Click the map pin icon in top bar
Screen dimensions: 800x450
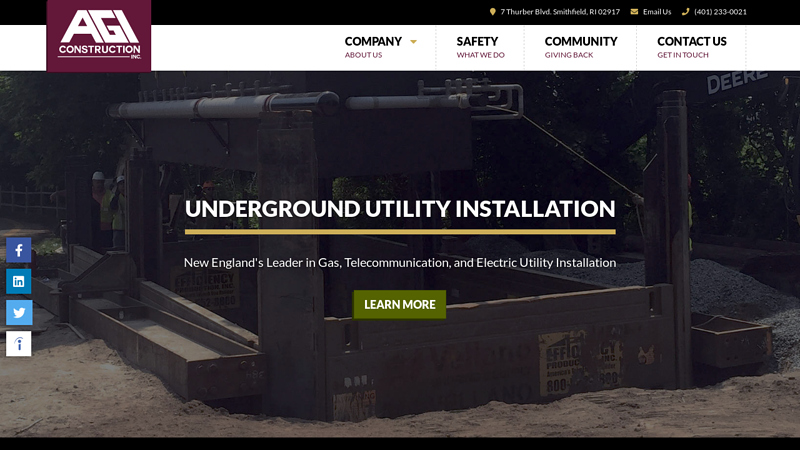[492, 12]
